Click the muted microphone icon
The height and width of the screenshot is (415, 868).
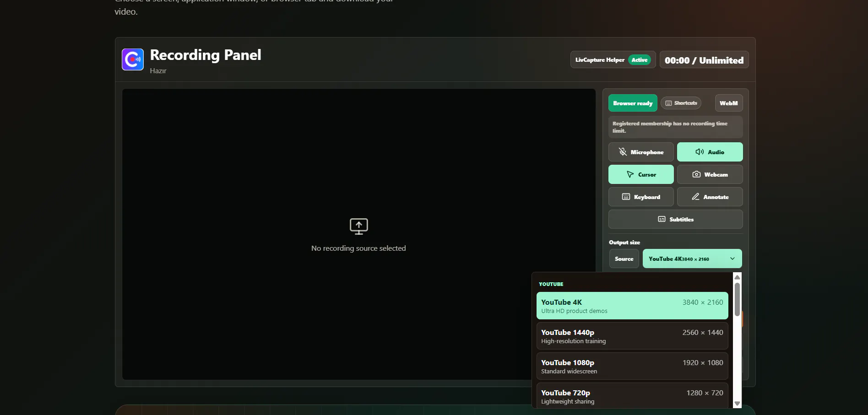(x=623, y=151)
